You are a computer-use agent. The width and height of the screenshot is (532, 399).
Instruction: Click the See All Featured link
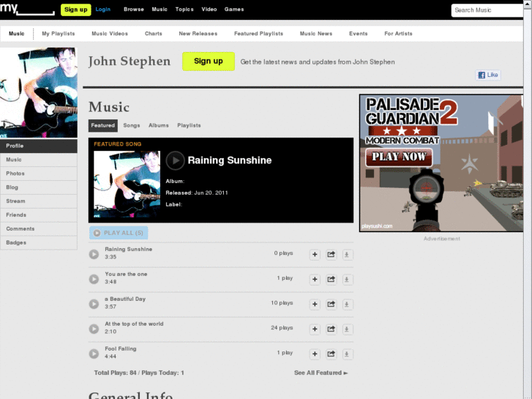pyautogui.click(x=321, y=373)
